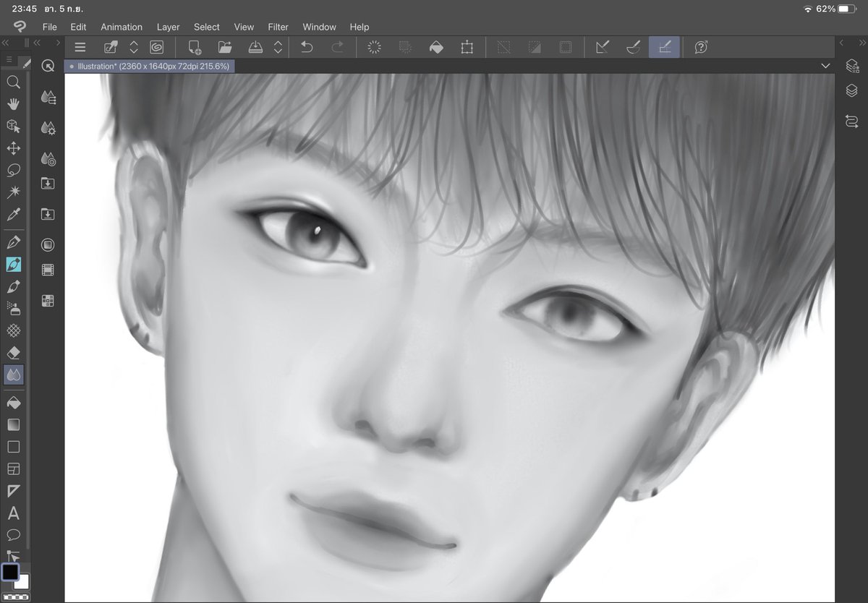Open the Layer menu

[168, 27]
